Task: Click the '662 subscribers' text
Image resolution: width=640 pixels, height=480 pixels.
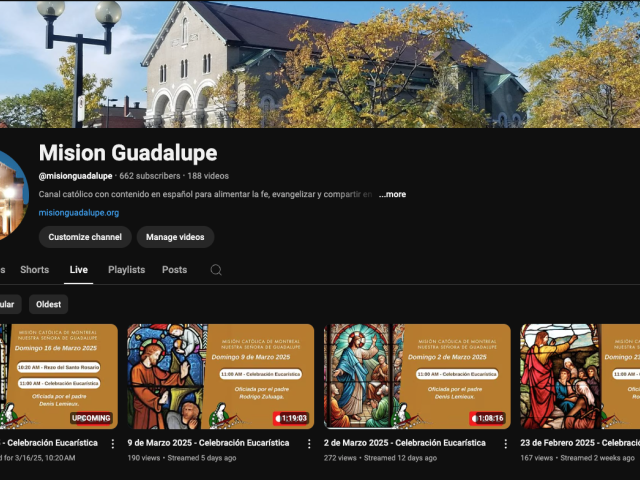Action: tap(150, 176)
